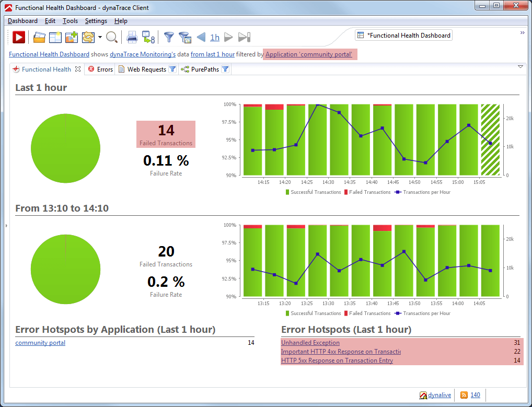Open the dashlet tab view menu triangle

coord(521,66)
